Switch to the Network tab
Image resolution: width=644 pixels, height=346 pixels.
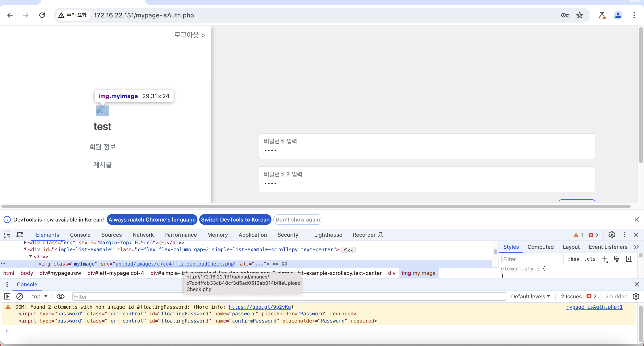coord(143,235)
